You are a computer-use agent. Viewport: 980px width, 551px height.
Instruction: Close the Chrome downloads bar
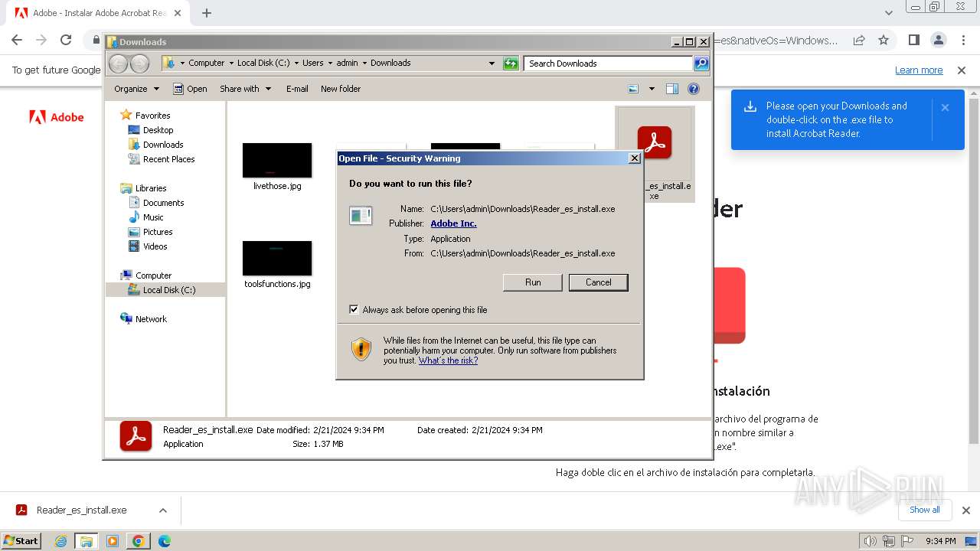point(965,510)
